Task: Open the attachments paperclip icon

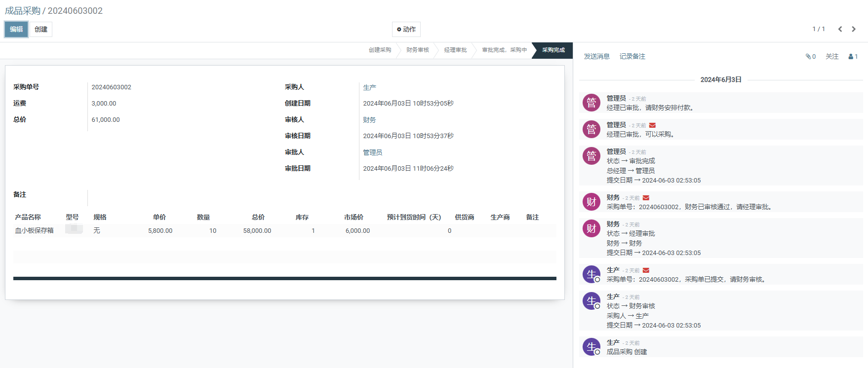Action: click(x=810, y=57)
